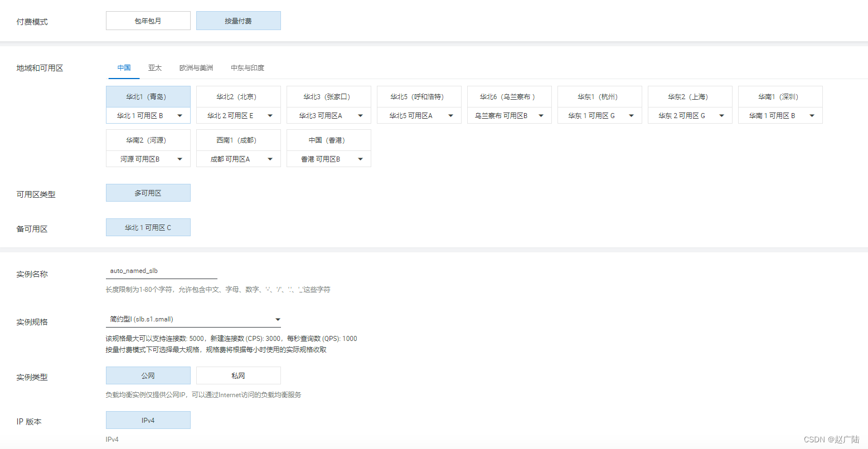Click the 多可用区 zone type button
The height and width of the screenshot is (449, 868).
(x=148, y=192)
